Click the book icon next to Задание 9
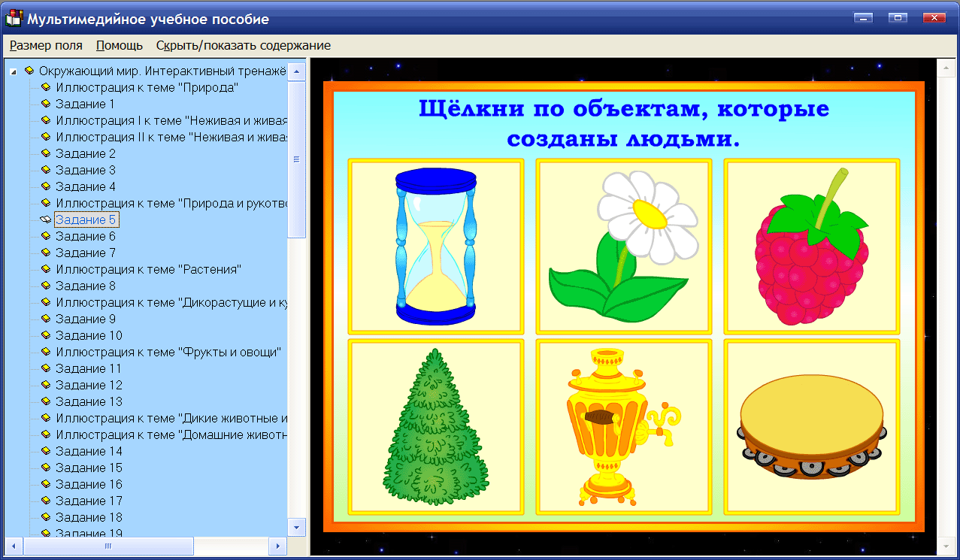960x560 pixels. (45, 319)
